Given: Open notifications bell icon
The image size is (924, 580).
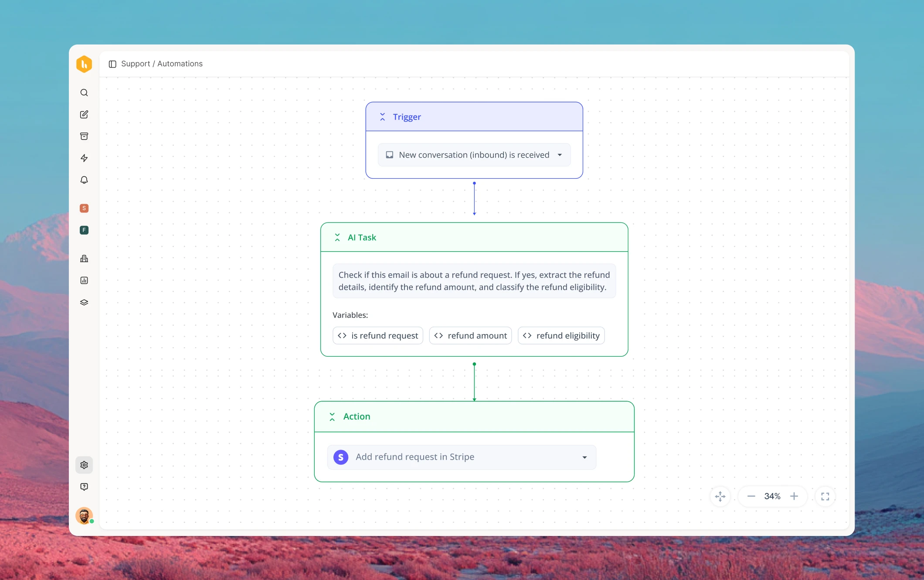Looking at the screenshot, I should [x=84, y=180].
